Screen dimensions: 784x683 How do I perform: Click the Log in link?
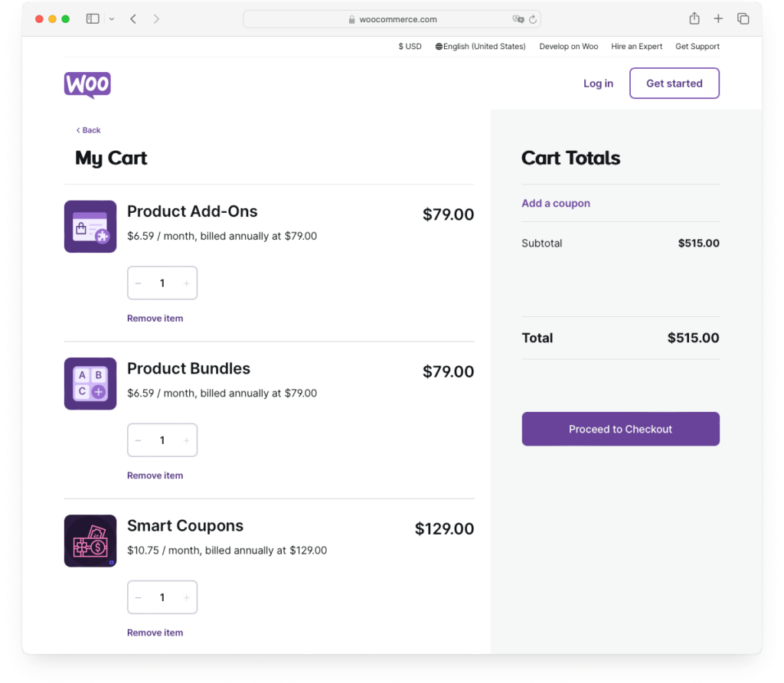598,83
